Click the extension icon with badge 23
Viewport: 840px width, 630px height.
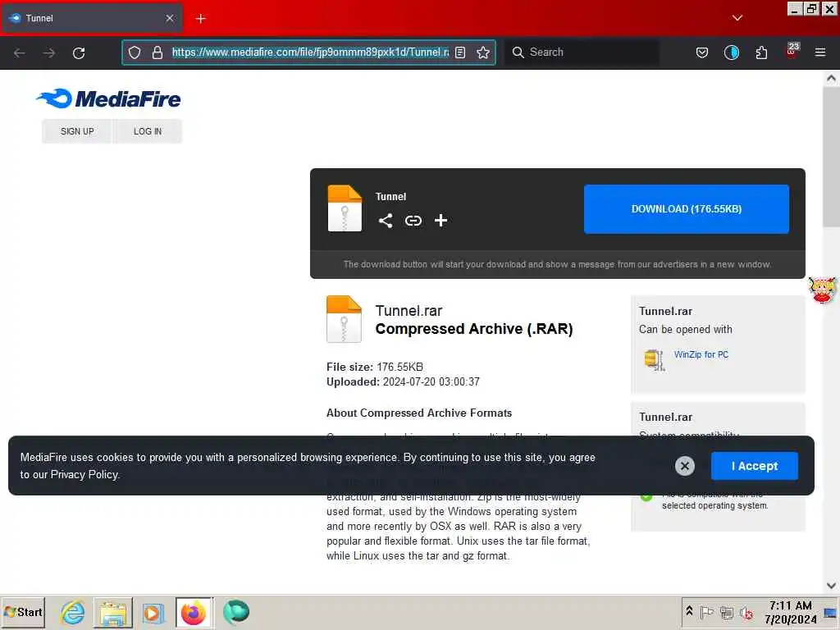[792, 50]
